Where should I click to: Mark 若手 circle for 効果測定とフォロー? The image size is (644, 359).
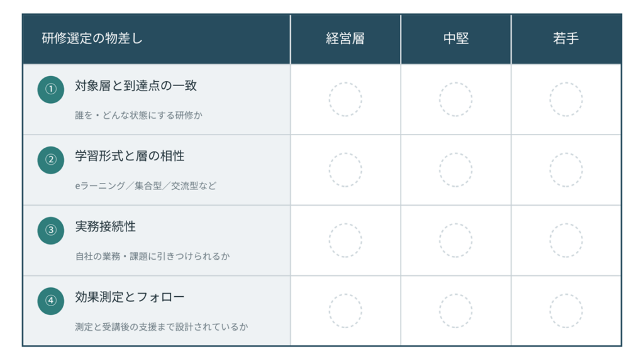[566, 311]
